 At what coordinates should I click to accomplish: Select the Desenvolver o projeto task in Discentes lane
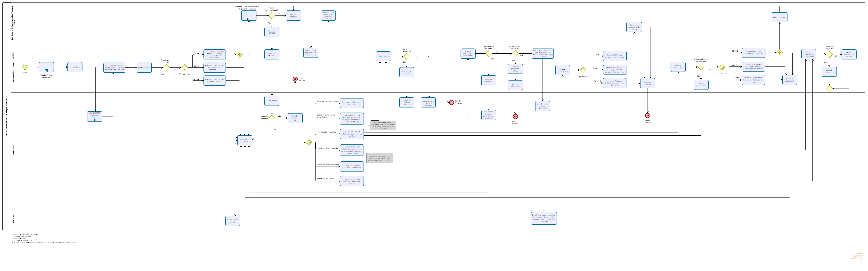(x=233, y=221)
